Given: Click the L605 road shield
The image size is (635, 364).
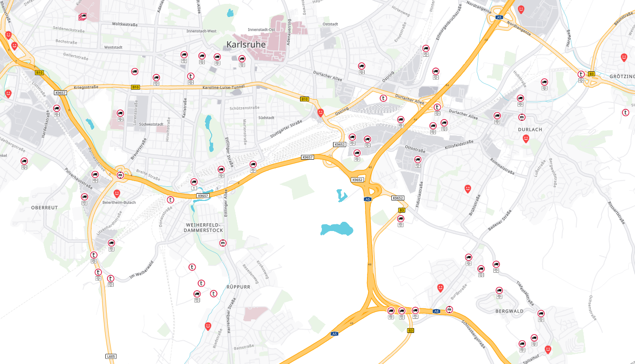Looking at the screenshot, I should (x=111, y=356).
